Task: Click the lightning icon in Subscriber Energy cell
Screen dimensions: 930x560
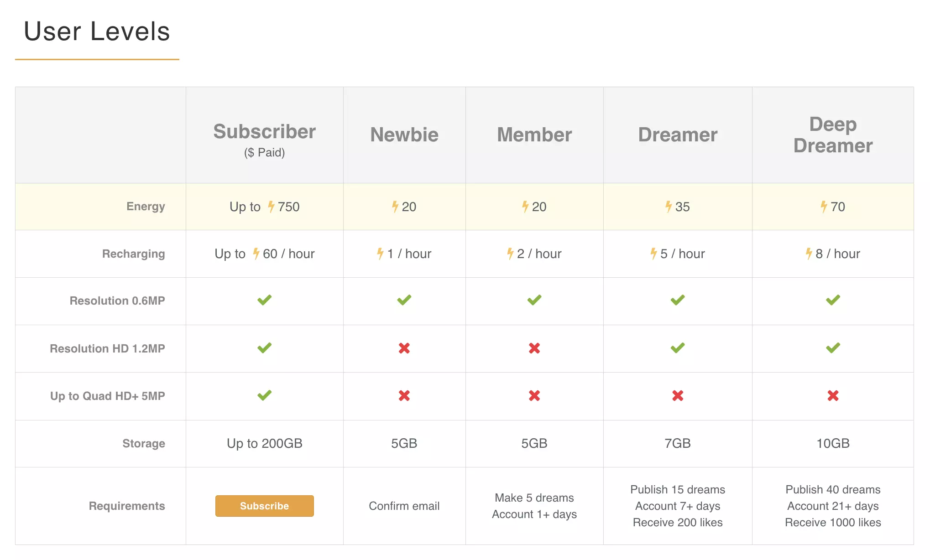Action: pos(271,207)
